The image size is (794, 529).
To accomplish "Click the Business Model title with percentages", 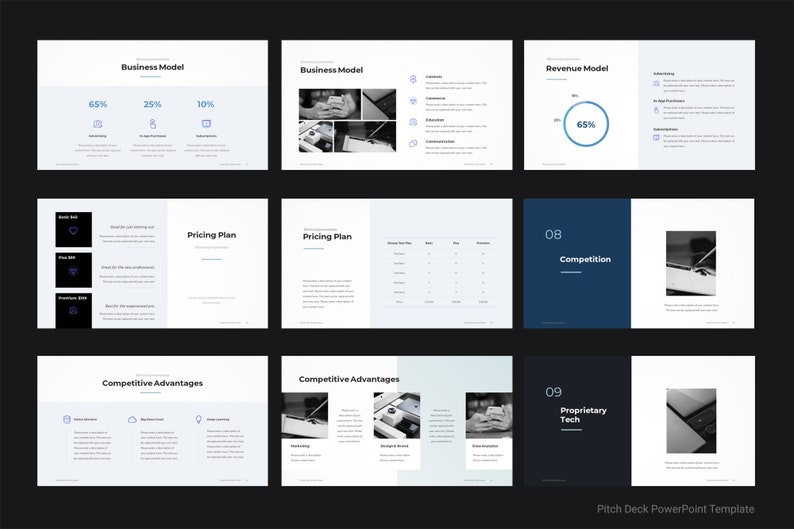I will coord(152,67).
